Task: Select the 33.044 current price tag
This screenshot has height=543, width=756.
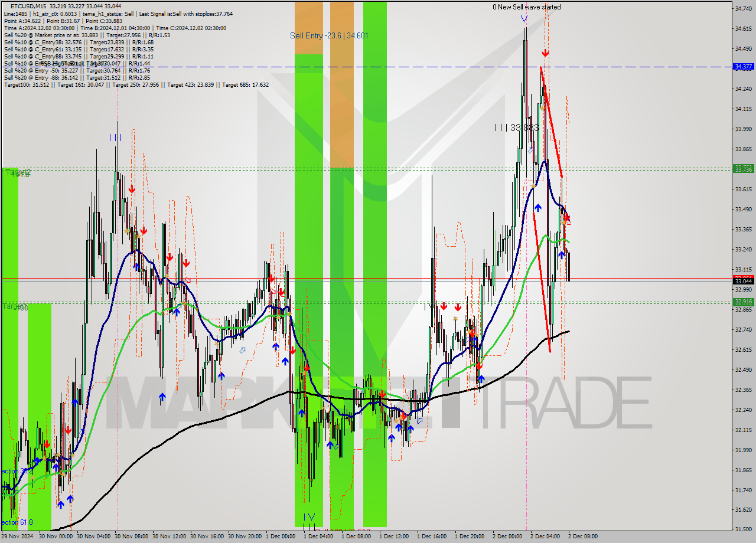Action: point(742,282)
